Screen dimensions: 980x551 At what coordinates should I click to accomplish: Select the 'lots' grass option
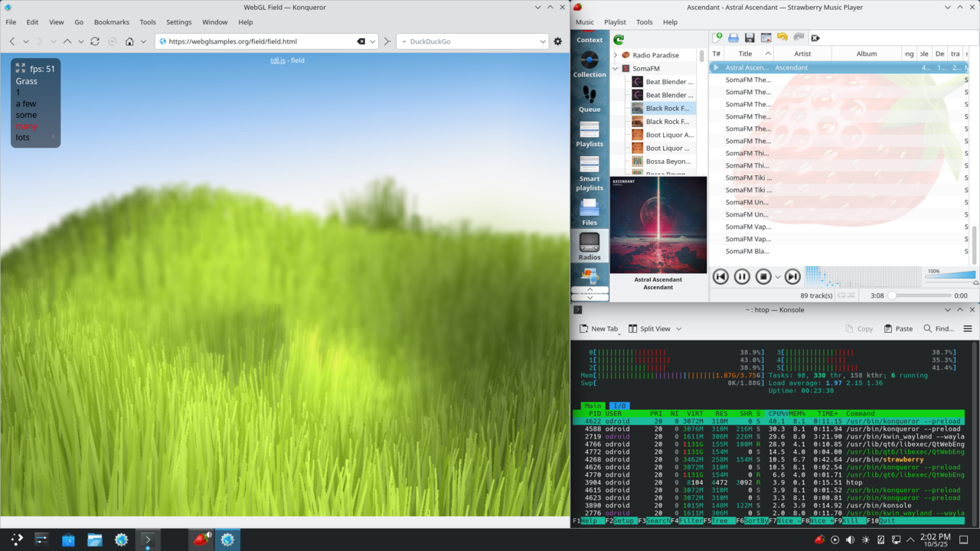(x=23, y=138)
